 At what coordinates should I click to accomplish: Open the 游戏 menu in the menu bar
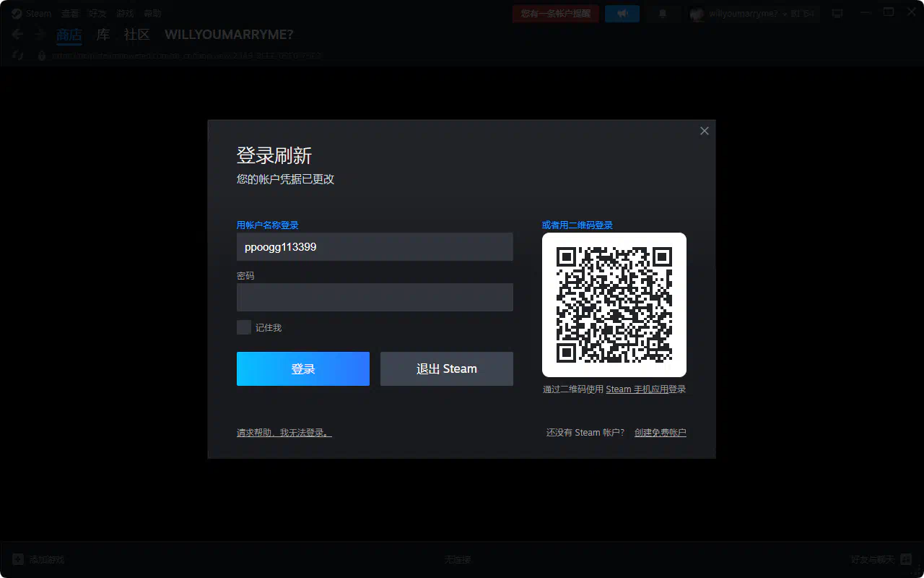(125, 13)
